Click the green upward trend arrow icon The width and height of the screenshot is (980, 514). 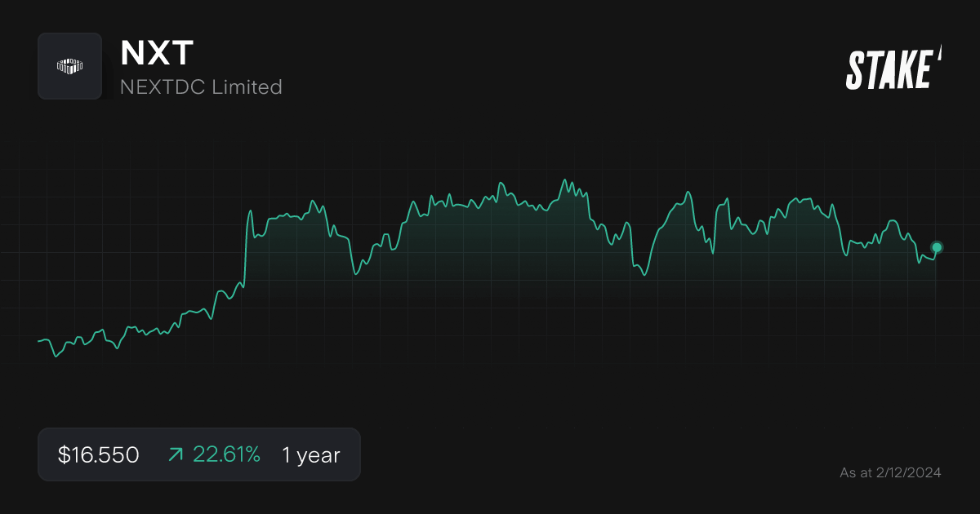(175, 454)
